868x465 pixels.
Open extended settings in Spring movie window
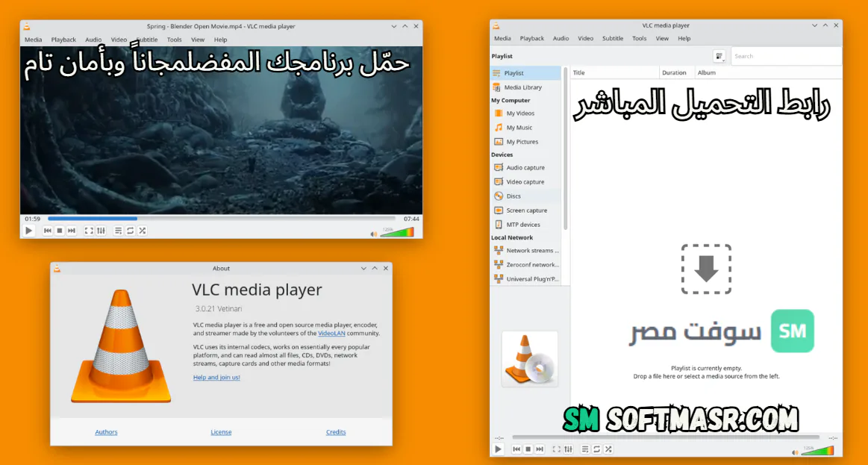coord(101,231)
